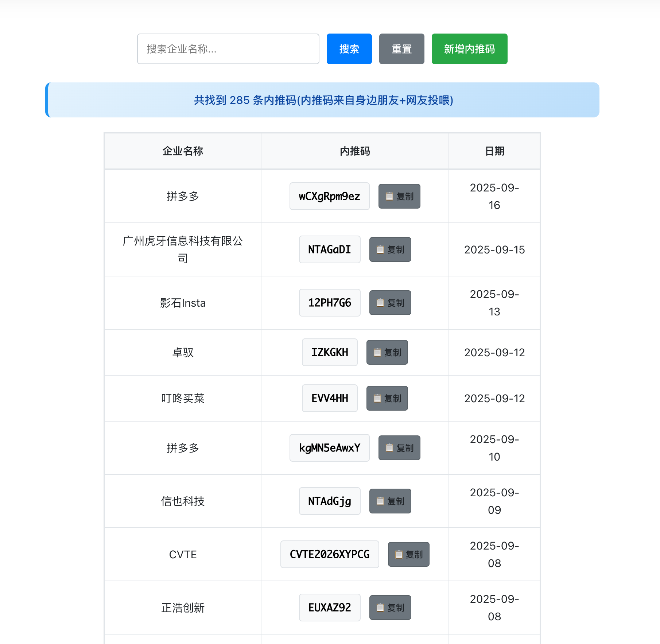Copy 广州虎牙信息科技有限公司 code NTAGaDI
The image size is (660, 644).
point(390,249)
